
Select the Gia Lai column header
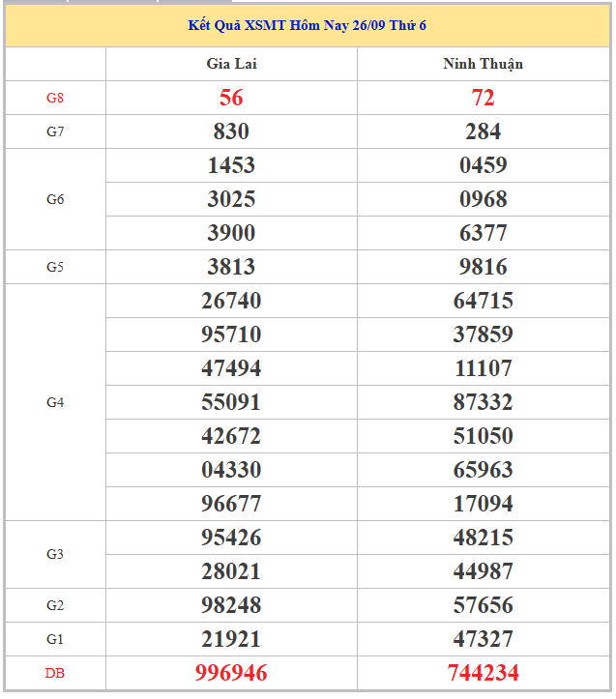pos(231,64)
